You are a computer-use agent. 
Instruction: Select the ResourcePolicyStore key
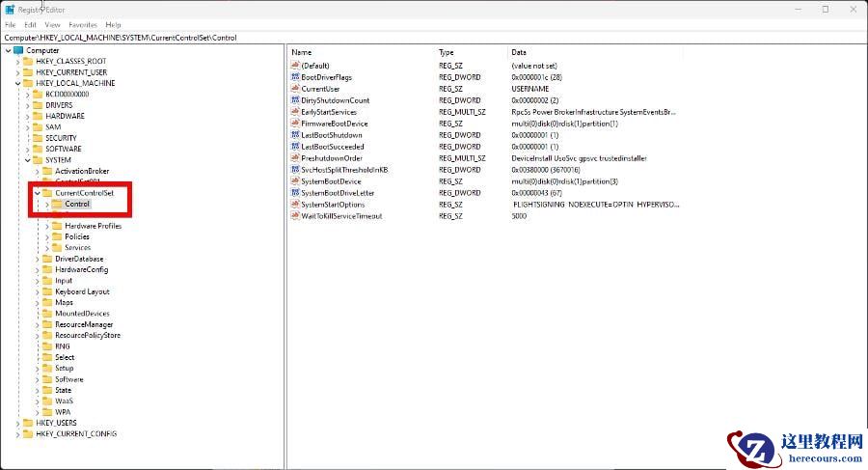coord(88,335)
